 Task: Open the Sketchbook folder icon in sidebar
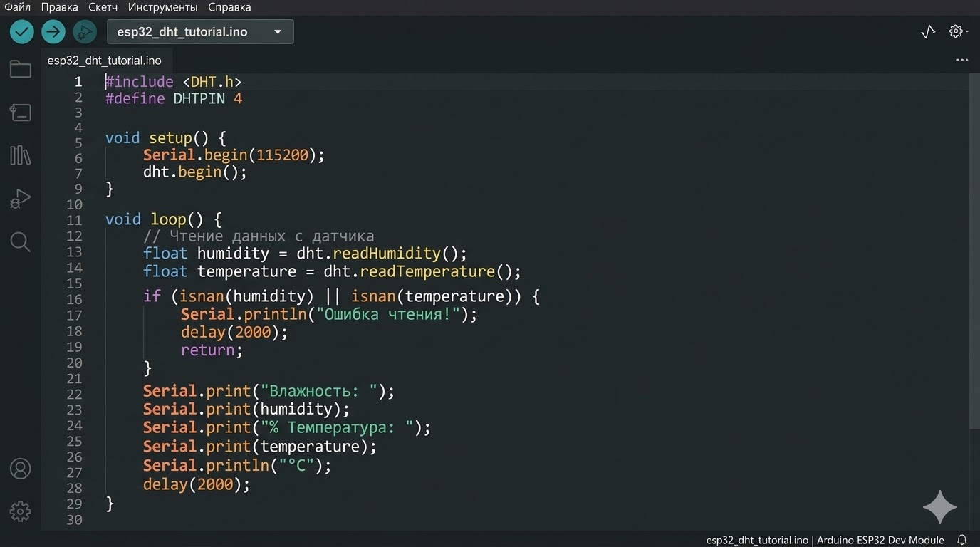[20, 68]
